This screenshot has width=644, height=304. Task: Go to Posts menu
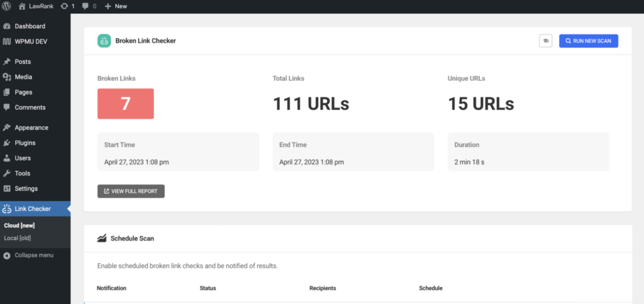point(23,62)
